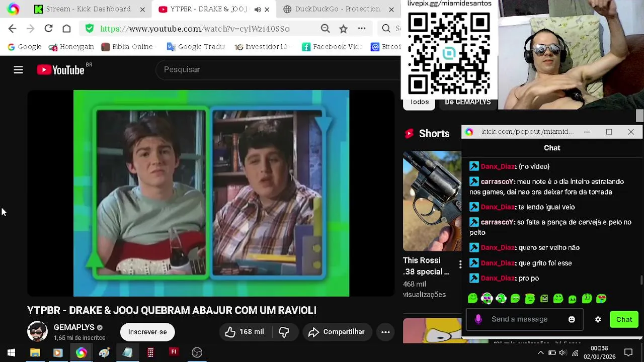Bookmark this page with the star icon
The height and width of the screenshot is (362, 644).
pyautogui.click(x=343, y=29)
